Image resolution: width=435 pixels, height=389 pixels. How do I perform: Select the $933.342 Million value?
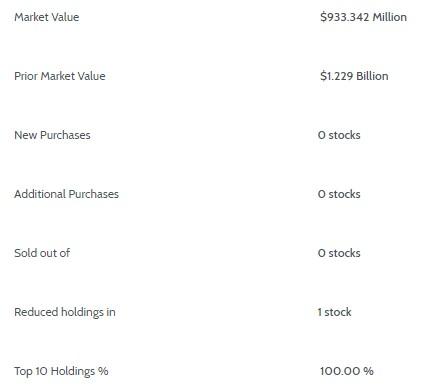363,17
